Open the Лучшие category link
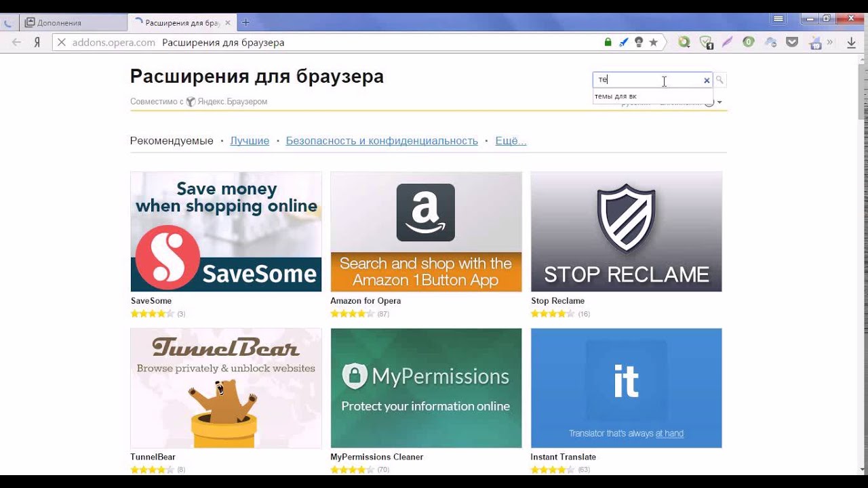Image resolution: width=868 pixels, height=488 pixels. click(x=250, y=141)
